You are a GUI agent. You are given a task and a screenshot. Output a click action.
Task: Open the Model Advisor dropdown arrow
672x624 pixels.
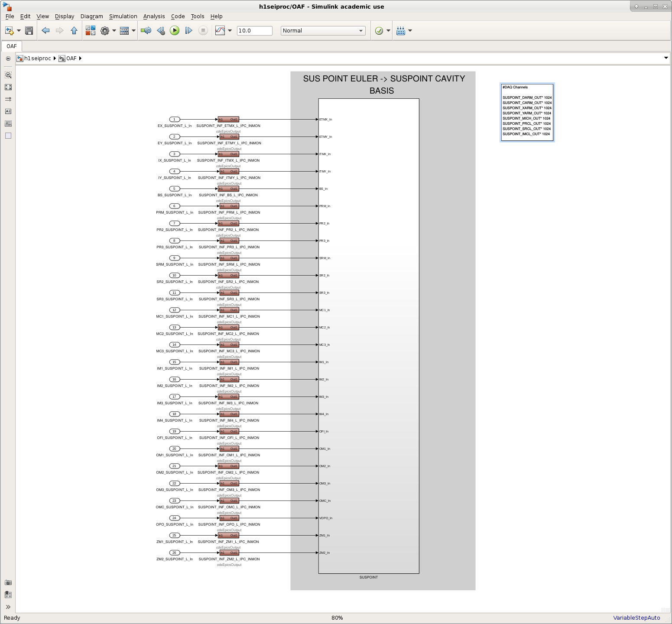click(388, 31)
